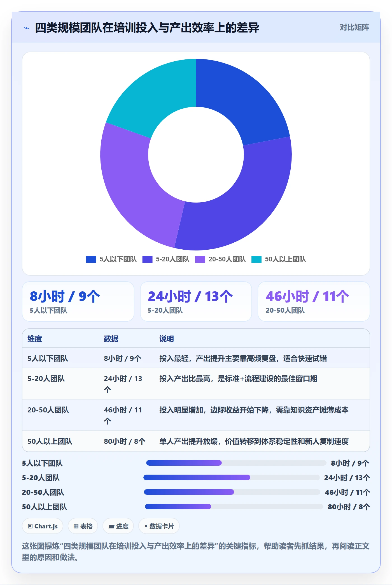This screenshot has height=585, width=392.
Task: Select table cell 5人以下团队
Action: point(48,358)
